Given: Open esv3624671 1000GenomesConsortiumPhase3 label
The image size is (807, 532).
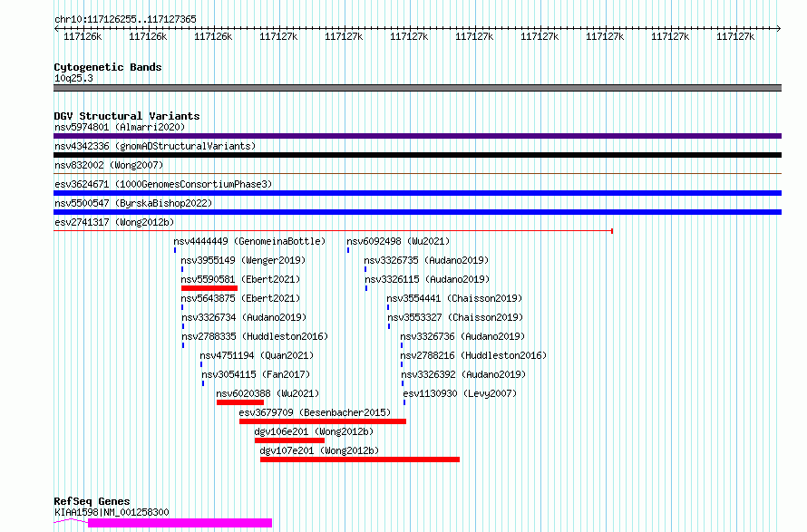Looking at the screenshot, I should click(163, 184).
